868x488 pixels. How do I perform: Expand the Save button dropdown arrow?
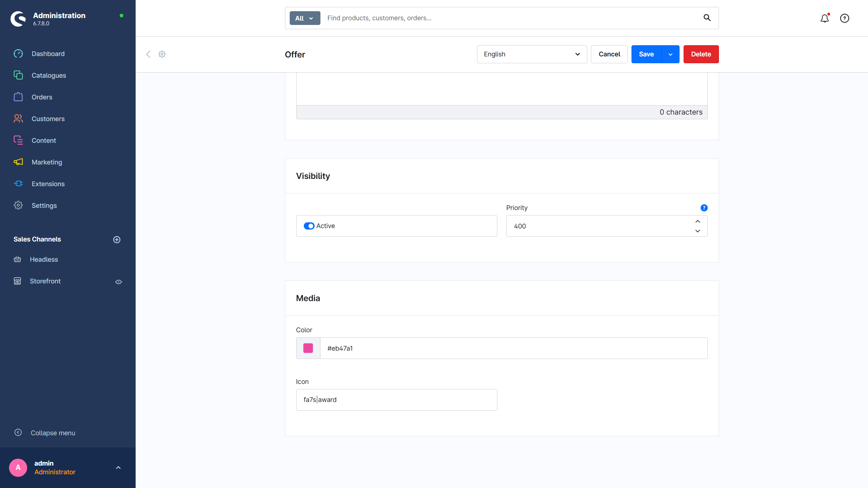pos(671,54)
